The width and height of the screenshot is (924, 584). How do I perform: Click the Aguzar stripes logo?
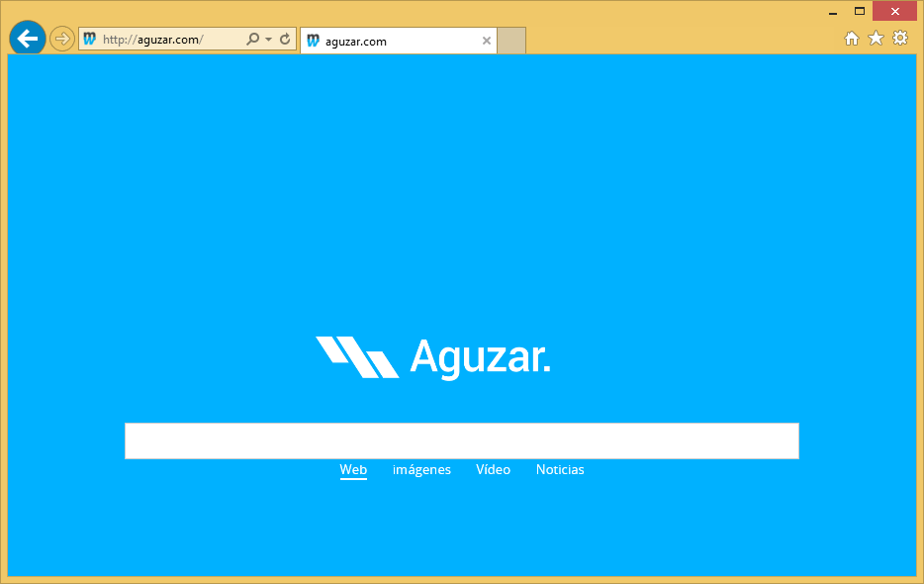click(x=357, y=357)
